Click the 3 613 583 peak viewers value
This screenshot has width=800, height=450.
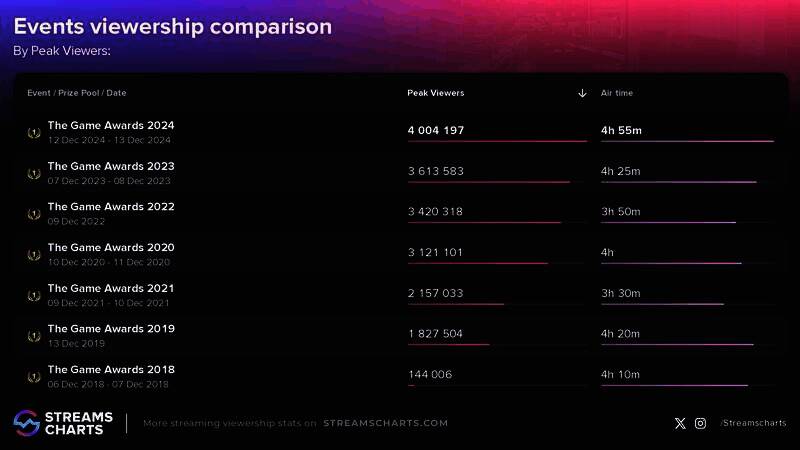coord(436,171)
